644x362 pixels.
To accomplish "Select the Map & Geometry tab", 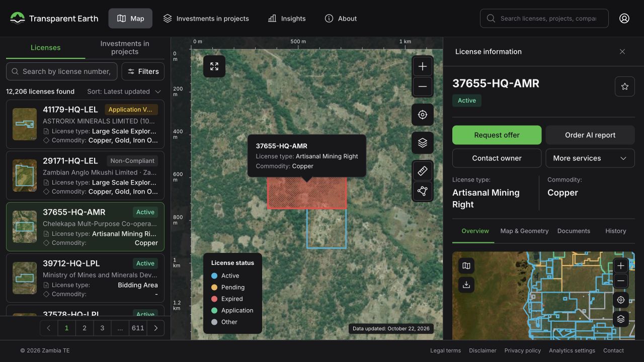I will point(524,231).
